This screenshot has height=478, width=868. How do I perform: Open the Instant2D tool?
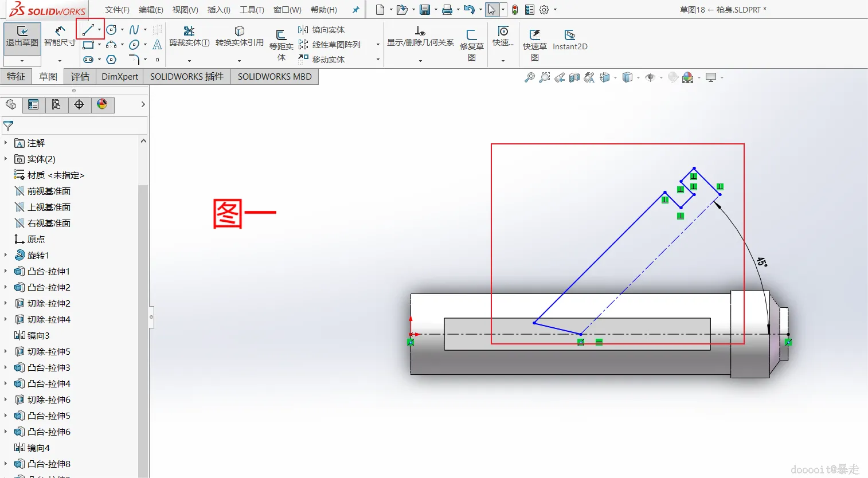pos(570,40)
